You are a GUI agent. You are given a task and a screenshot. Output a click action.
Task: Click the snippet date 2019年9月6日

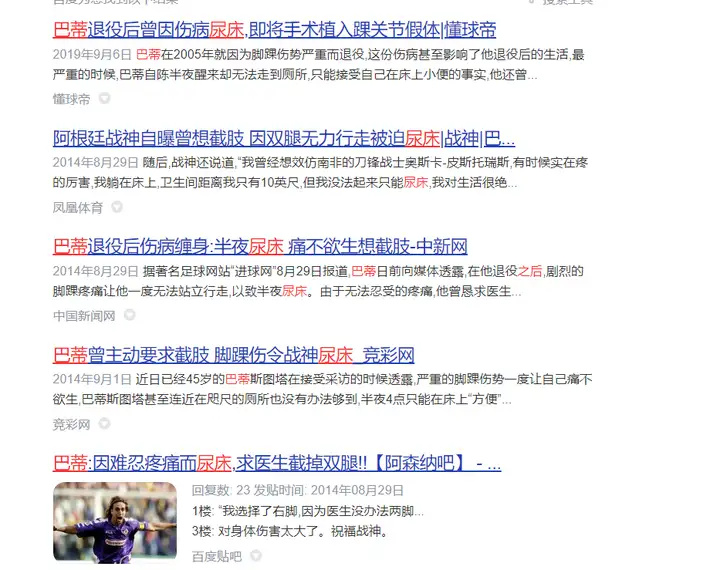(92, 55)
